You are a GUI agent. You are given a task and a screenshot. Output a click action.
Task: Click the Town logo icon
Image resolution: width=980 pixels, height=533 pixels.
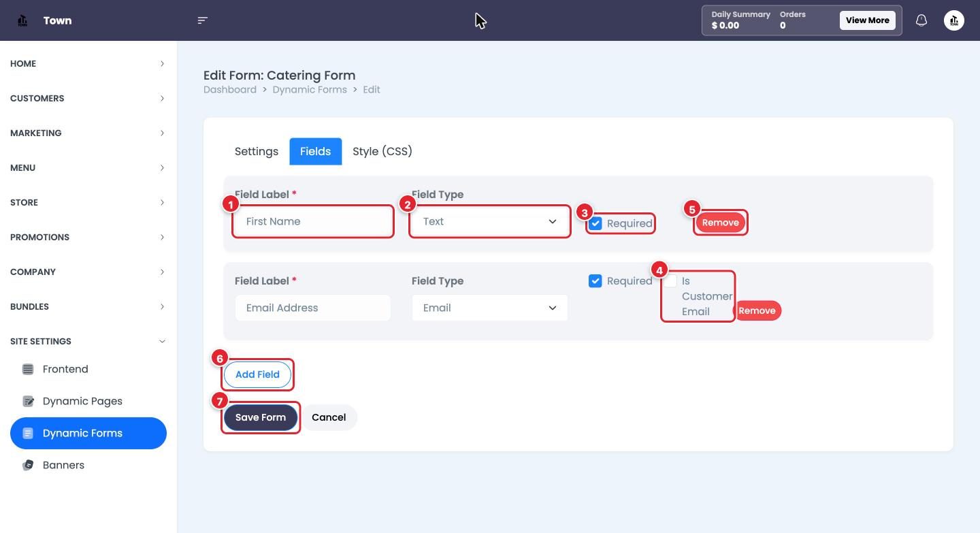coord(22,20)
